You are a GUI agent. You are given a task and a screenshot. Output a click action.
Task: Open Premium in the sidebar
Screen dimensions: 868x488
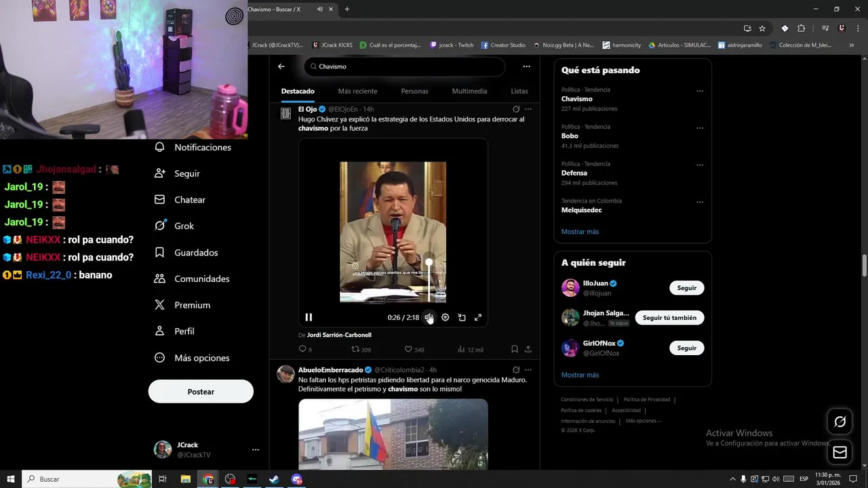[x=182, y=305]
